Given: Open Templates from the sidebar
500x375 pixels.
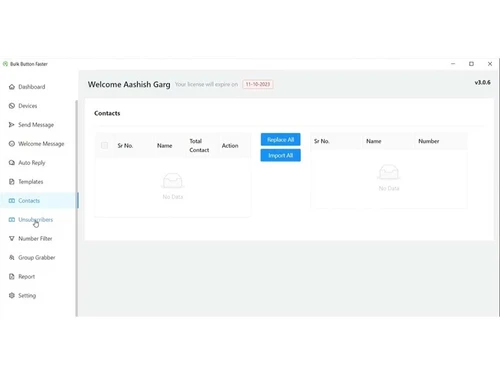Looking at the screenshot, I should pyautogui.click(x=31, y=182).
